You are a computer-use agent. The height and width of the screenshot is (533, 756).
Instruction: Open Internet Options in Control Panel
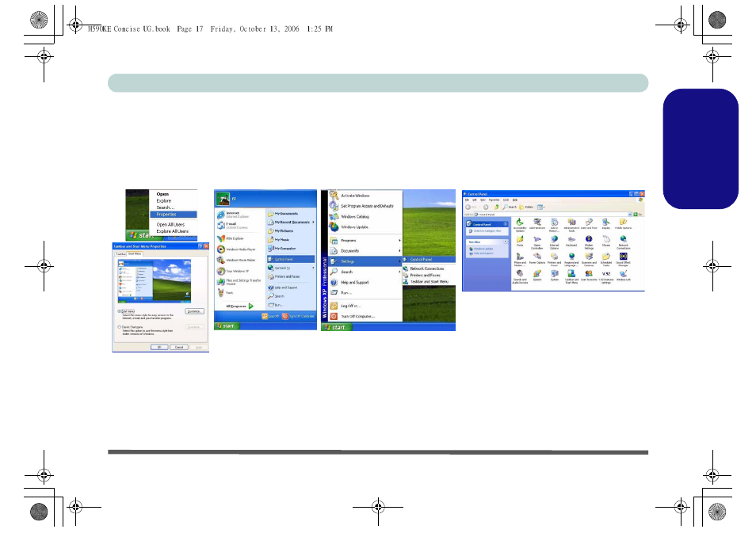(x=555, y=242)
